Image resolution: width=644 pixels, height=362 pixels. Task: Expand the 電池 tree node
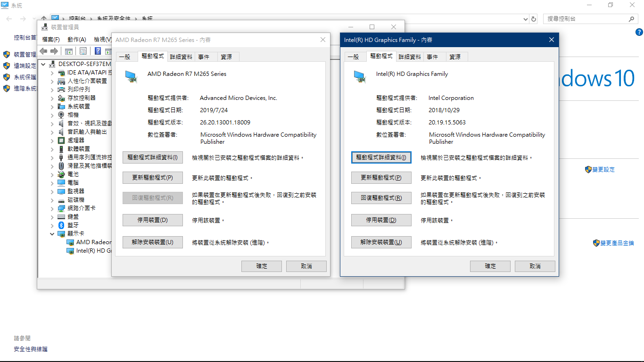52,174
